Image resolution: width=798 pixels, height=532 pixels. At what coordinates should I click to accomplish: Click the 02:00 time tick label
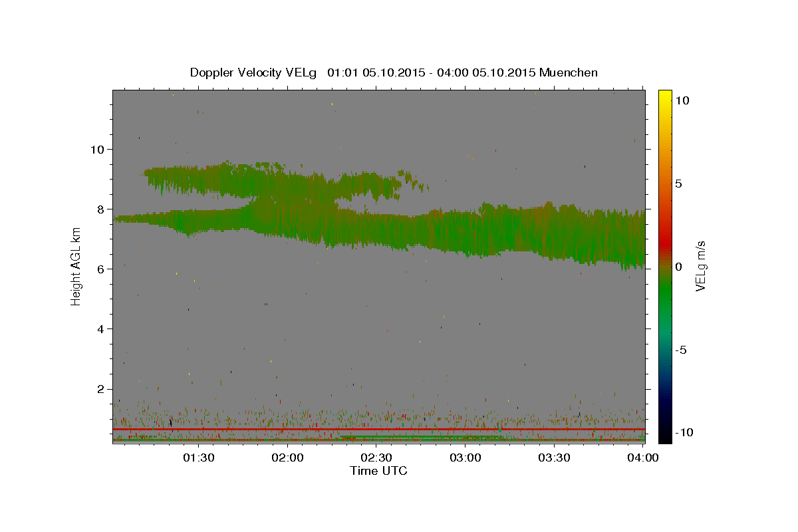coord(287,458)
